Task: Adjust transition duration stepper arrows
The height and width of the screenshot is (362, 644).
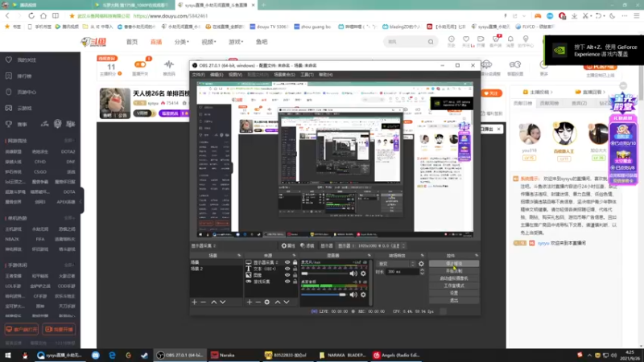Action: pyautogui.click(x=422, y=271)
